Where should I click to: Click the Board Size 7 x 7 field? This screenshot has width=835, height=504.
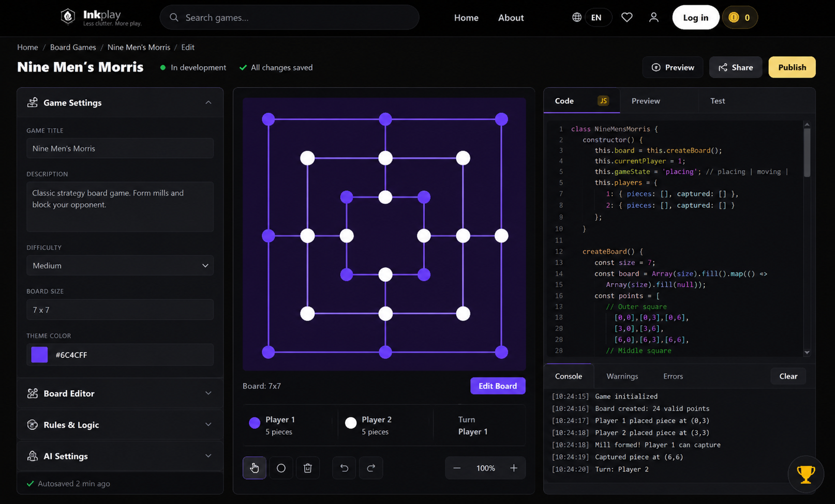pyautogui.click(x=120, y=310)
